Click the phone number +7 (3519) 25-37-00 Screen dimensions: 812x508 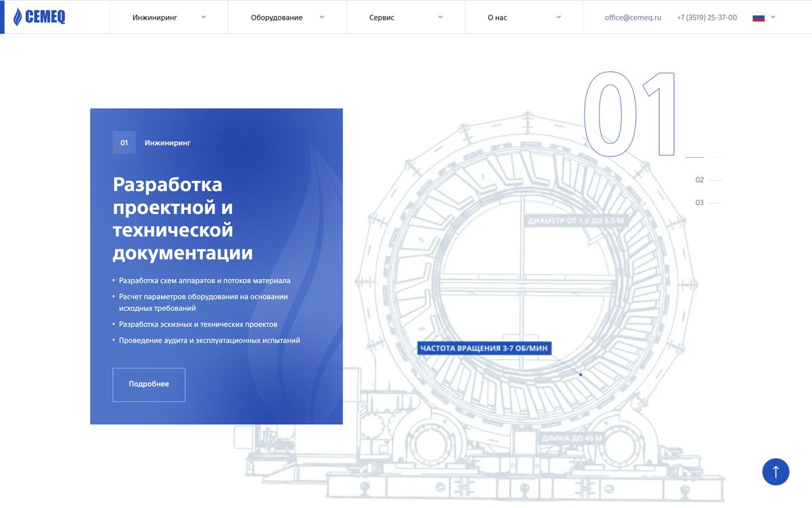pos(706,16)
